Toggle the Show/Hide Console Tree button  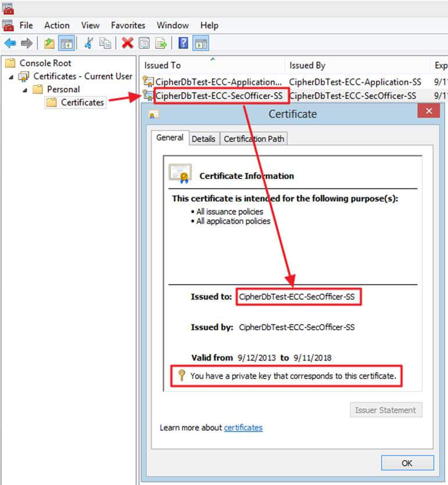point(66,43)
